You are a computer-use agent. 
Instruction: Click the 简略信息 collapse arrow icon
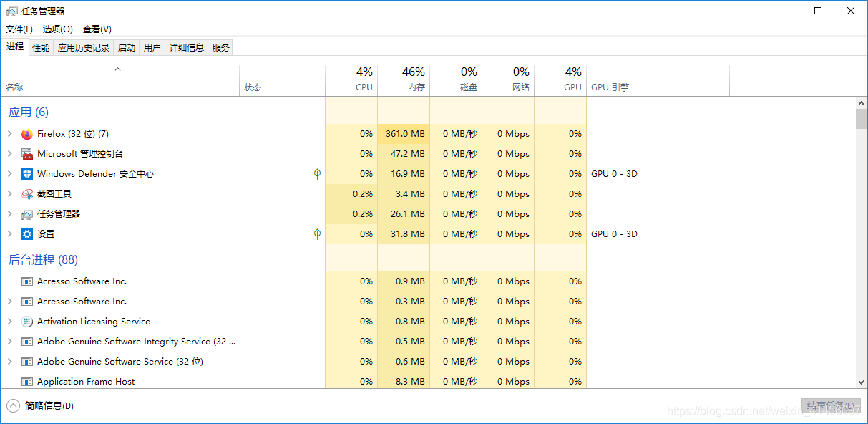coord(13,405)
